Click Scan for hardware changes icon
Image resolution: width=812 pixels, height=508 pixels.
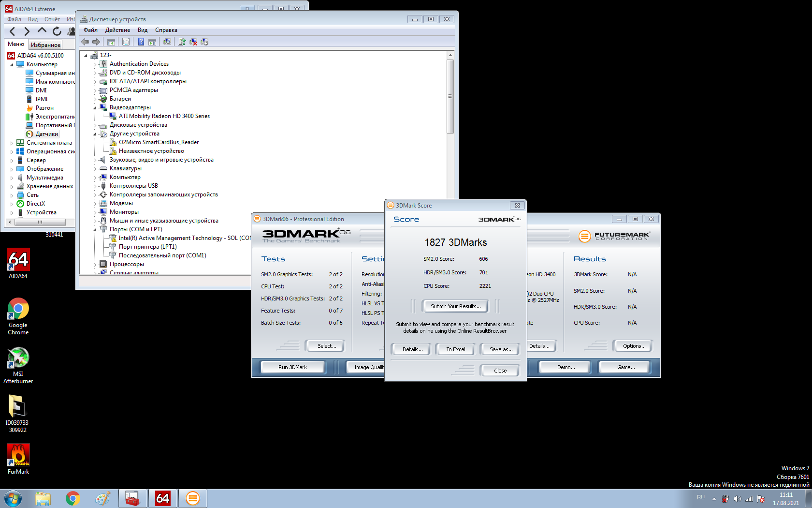(x=167, y=42)
